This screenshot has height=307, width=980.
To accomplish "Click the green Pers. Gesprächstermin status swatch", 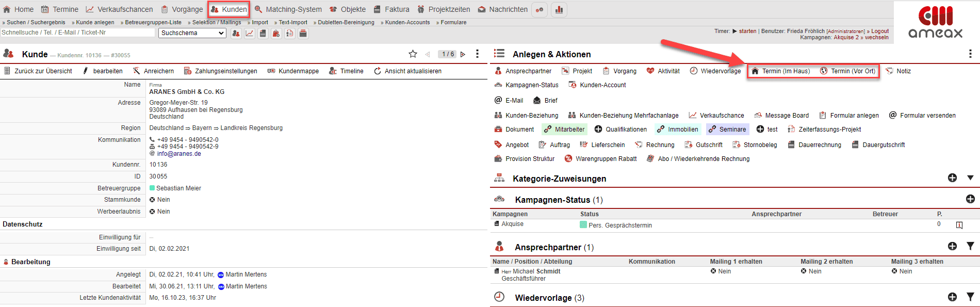I will pyautogui.click(x=583, y=225).
